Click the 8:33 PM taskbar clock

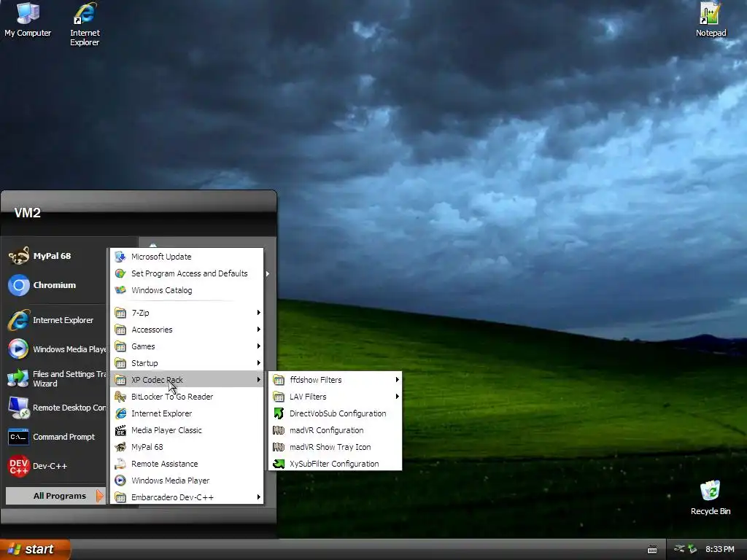tap(719, 549)
